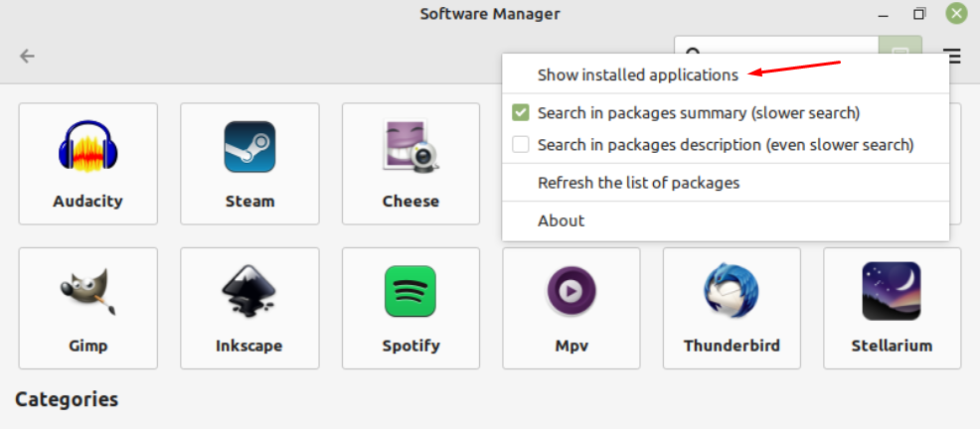The height and width of the screenshot is (429, 980).
Task: Open the Cheese webcam app tile
Action: pos(410,164)
